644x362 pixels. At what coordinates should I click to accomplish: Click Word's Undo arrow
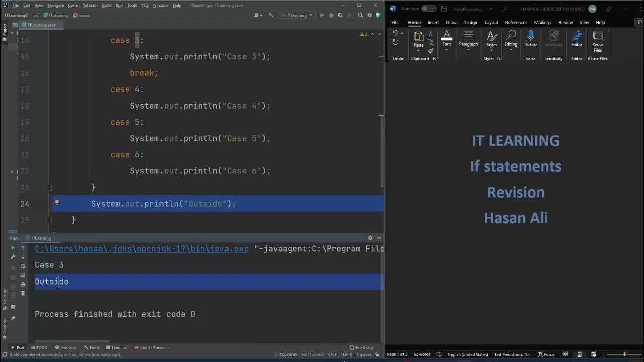(x=395, y=33)
